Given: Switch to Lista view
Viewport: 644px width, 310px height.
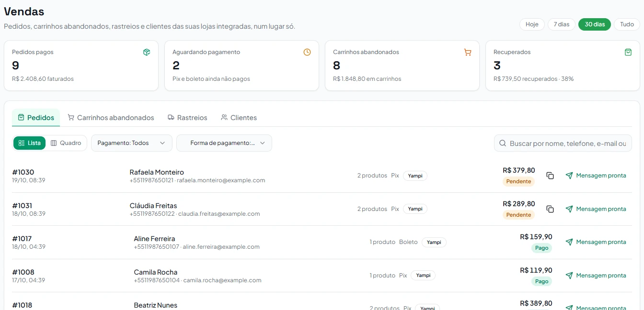Looking at the screenshot, I should tap(29, 143).
